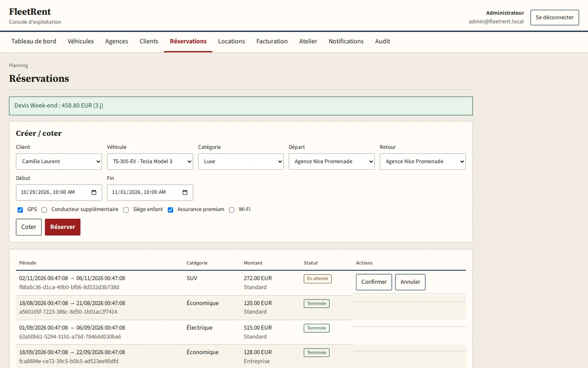Viewport: 588px width, 368px height.
Task: Click the FleetRent logo title
Action: pos(30,12)
